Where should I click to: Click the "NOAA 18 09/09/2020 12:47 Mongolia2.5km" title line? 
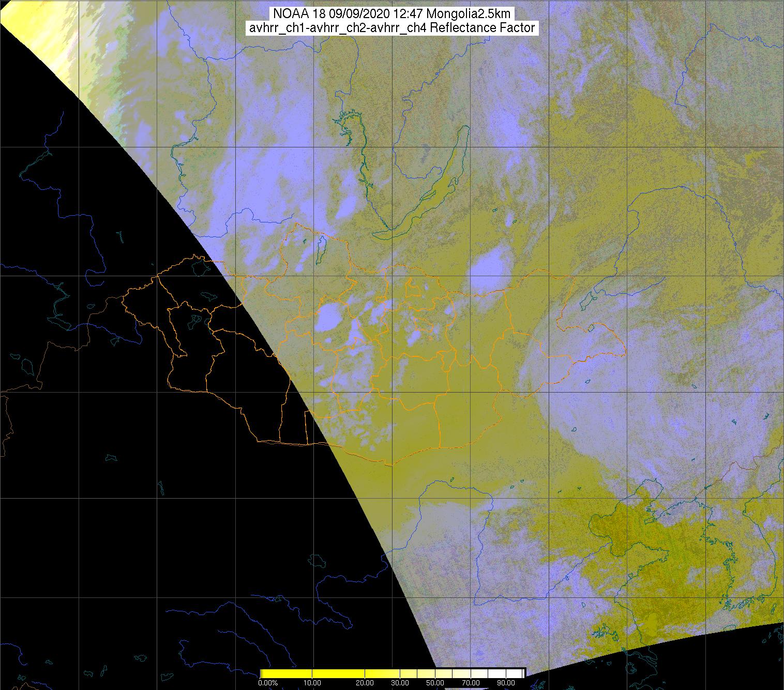(x=392, y=13)
